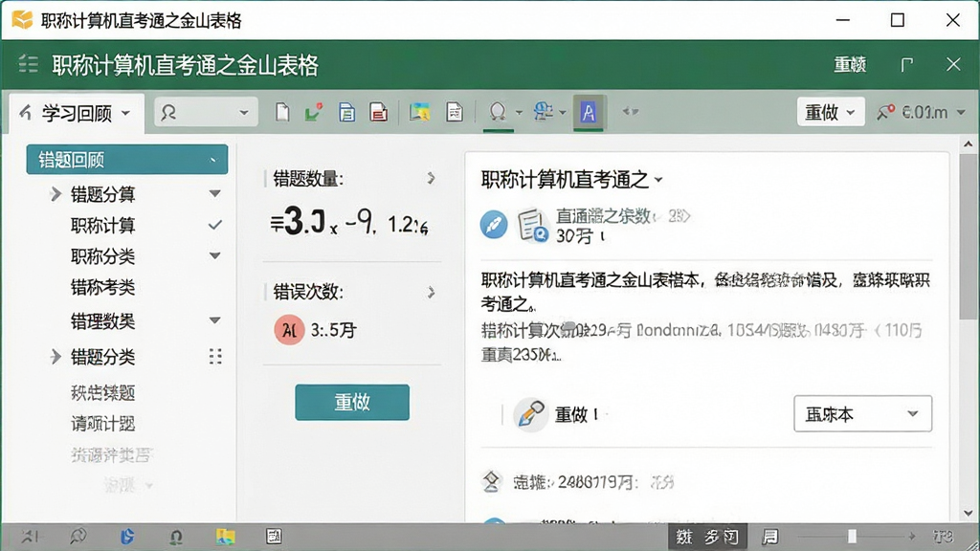Click the file explorer icon in bottom bar

[225, 537]
